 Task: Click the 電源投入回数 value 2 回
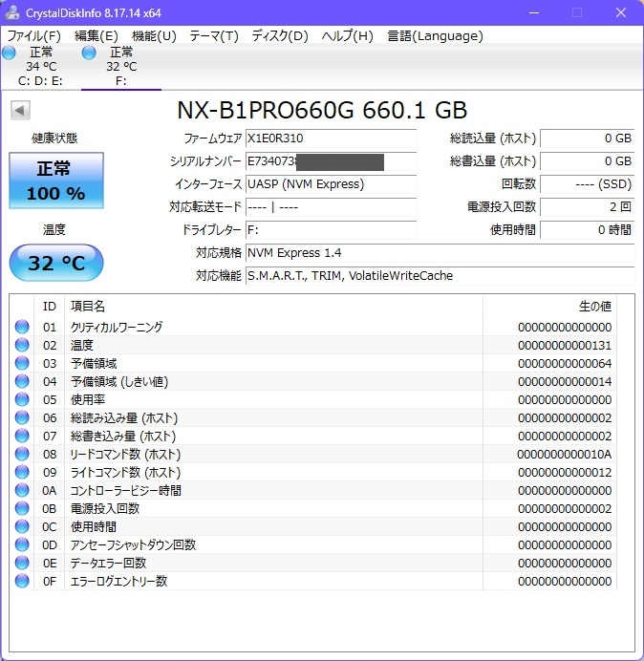587,207
